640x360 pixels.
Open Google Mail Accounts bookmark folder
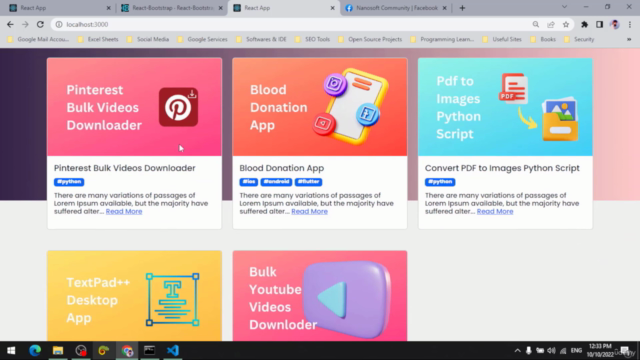tap(38, 39)
